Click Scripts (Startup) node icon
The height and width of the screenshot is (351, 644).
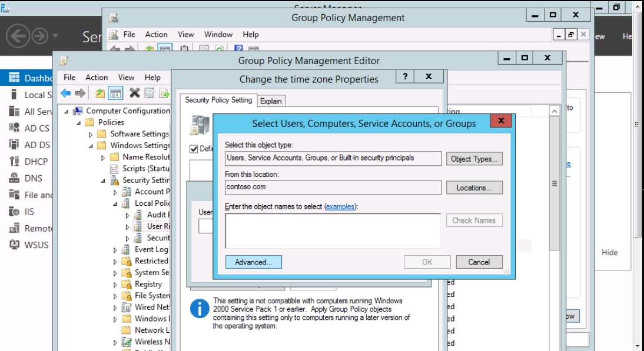[x=115, y=169]
